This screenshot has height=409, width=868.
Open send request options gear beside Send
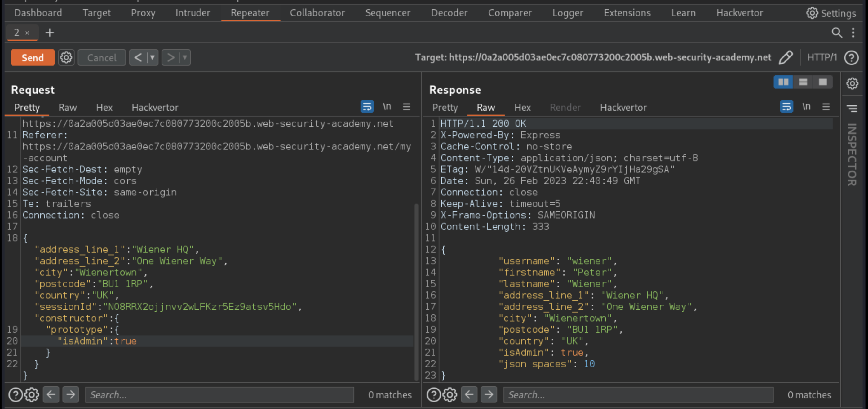click(66, 58)
